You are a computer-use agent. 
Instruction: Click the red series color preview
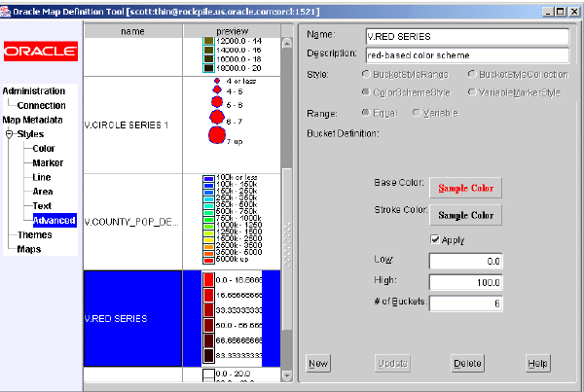point(232,319)
